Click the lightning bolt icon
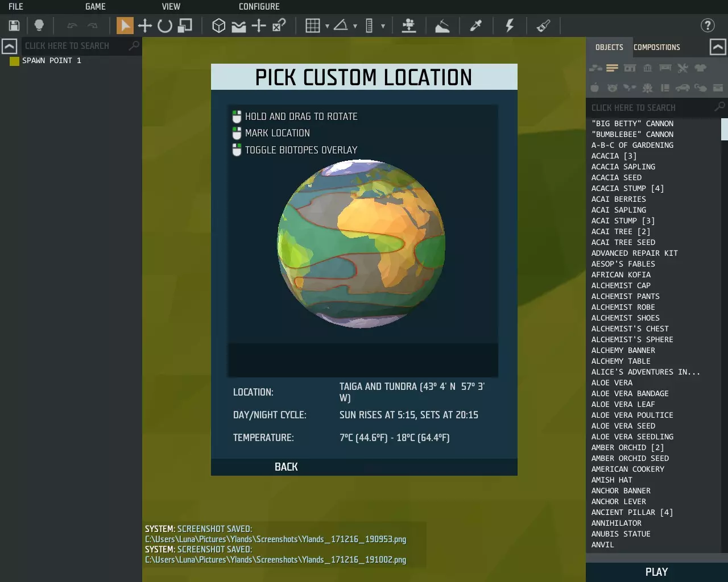 coord(509,26)
